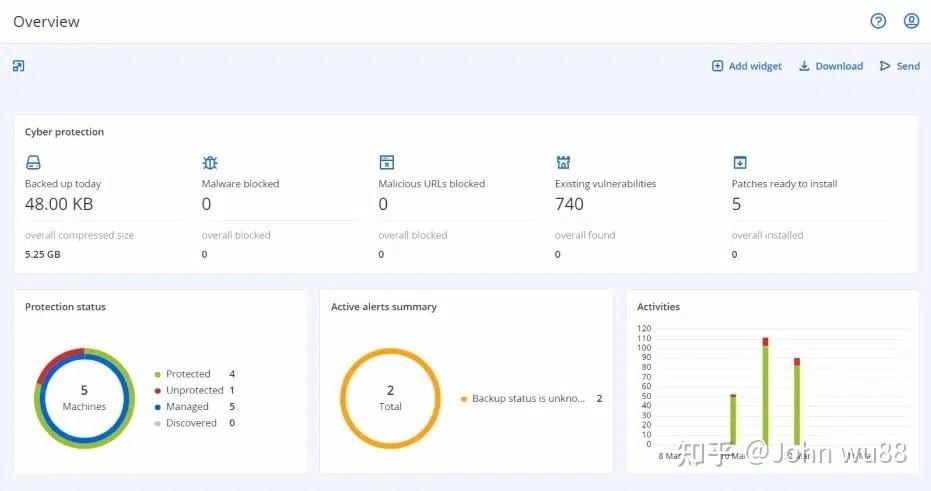Open the help question mark icon
This screenshot has width=931, height=491.
pos(878,21)
